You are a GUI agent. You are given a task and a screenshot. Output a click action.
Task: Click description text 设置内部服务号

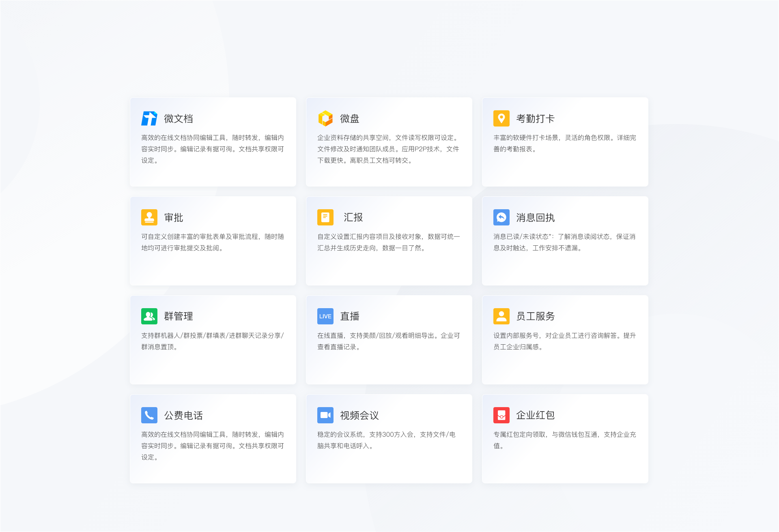[565, 341]
